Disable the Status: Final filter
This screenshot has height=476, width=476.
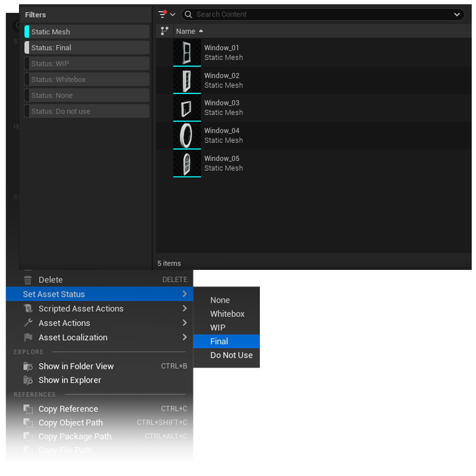click(x=87, y=48)
